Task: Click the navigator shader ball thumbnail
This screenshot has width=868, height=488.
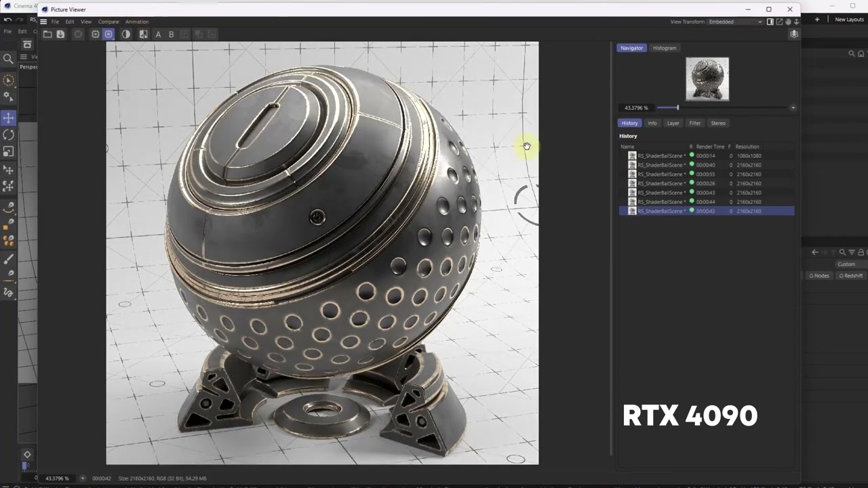Action: tap(707, 79)
